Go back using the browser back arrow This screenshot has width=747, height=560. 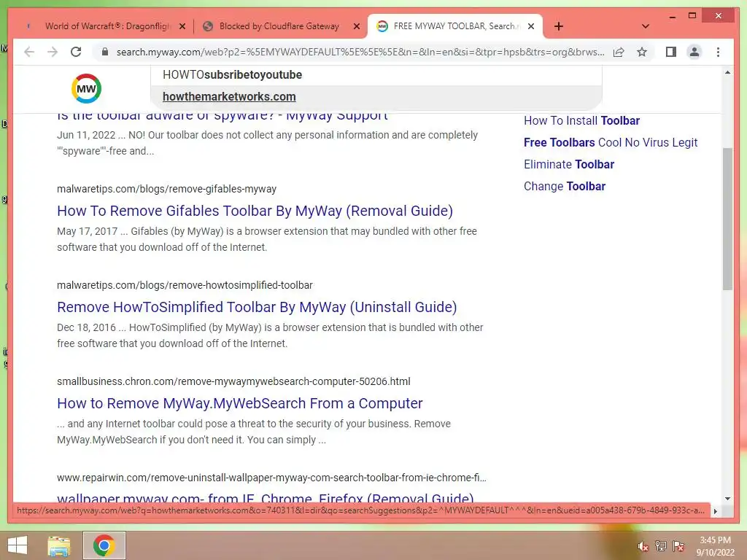29,52
